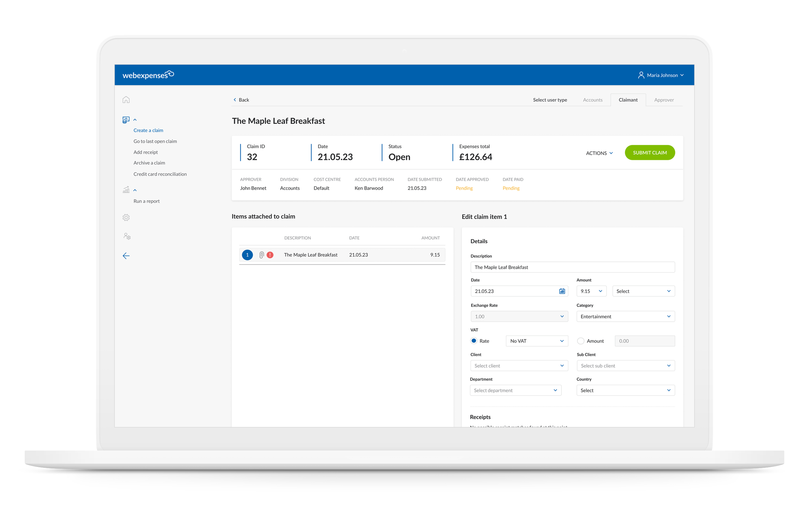Image resolution: width=812 pixels, height=514 pixels.
Task: Open the settings gear icon
Action: (125, 218)
